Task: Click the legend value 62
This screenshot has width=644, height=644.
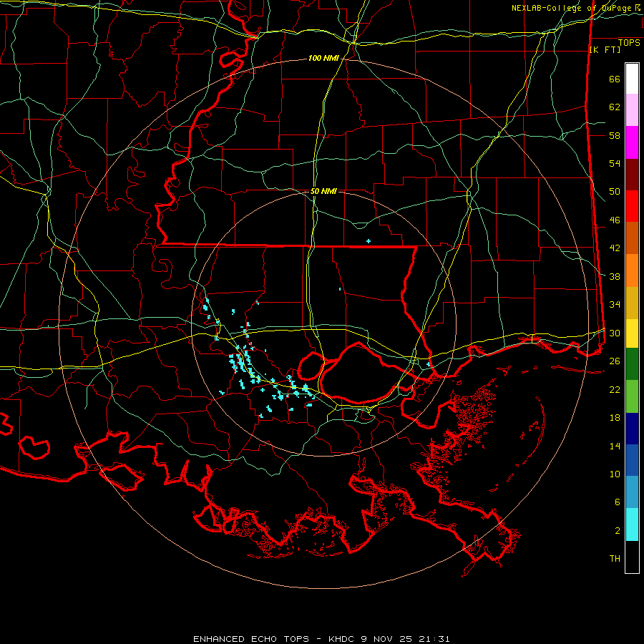Action: click(x=615, y=107)
